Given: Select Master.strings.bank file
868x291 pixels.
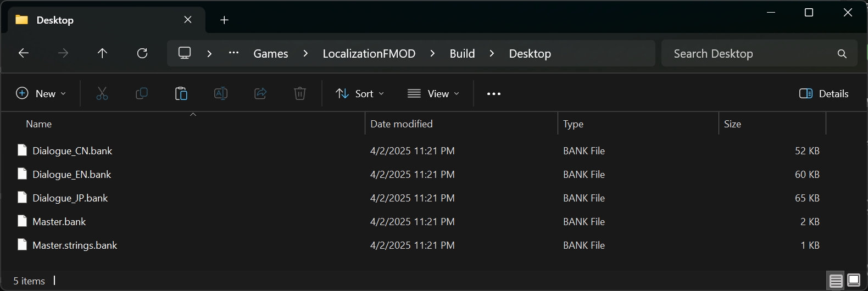Looking at the screenshot, I should [x=75, y=245].
